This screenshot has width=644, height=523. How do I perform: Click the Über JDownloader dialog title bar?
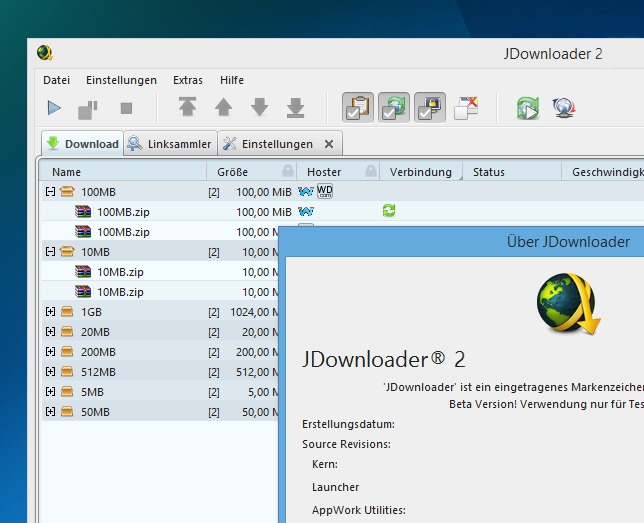[461, 242]
